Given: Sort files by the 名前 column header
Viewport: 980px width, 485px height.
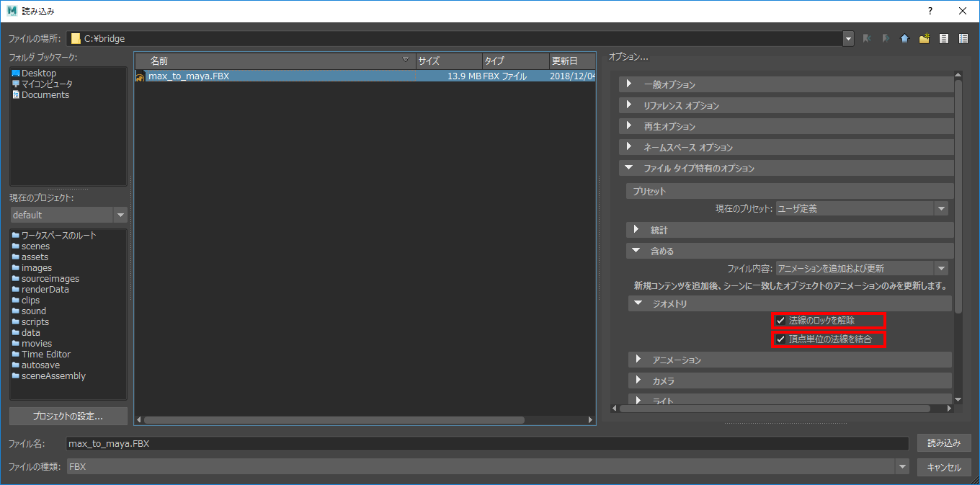Looking at the screenshot, I should (274, 61).
